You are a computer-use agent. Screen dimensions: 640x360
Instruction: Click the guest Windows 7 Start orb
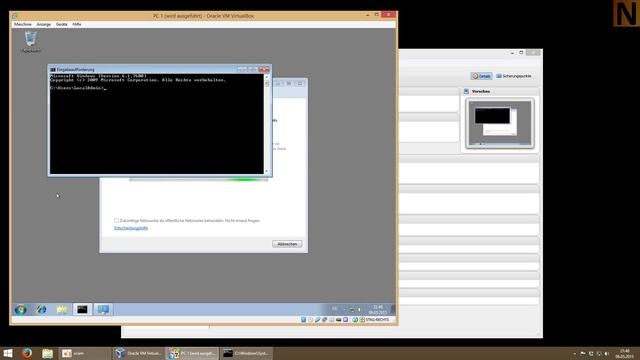point(20,310)
